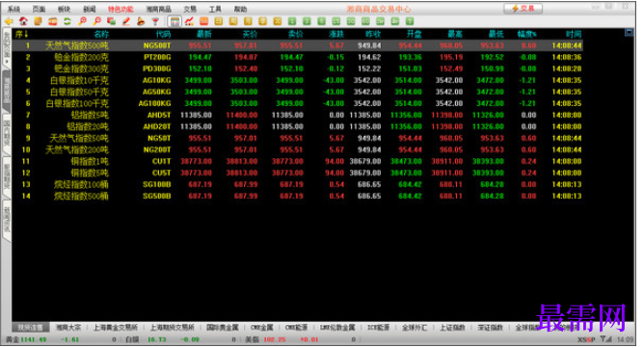This screenshot has height=348, width=644.
Task: Select the green 5-minute period icon
Action: coord(322,21)
